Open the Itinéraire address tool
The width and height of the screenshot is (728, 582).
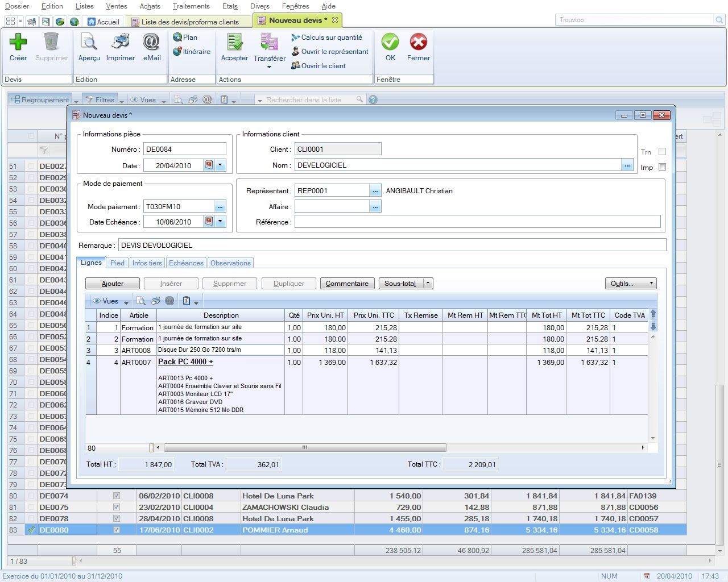[x=192, y=52]
